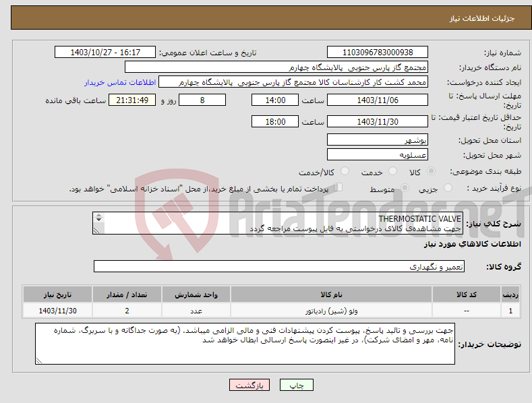Click the quantity cell showing 2

click(x=127, y=311)
